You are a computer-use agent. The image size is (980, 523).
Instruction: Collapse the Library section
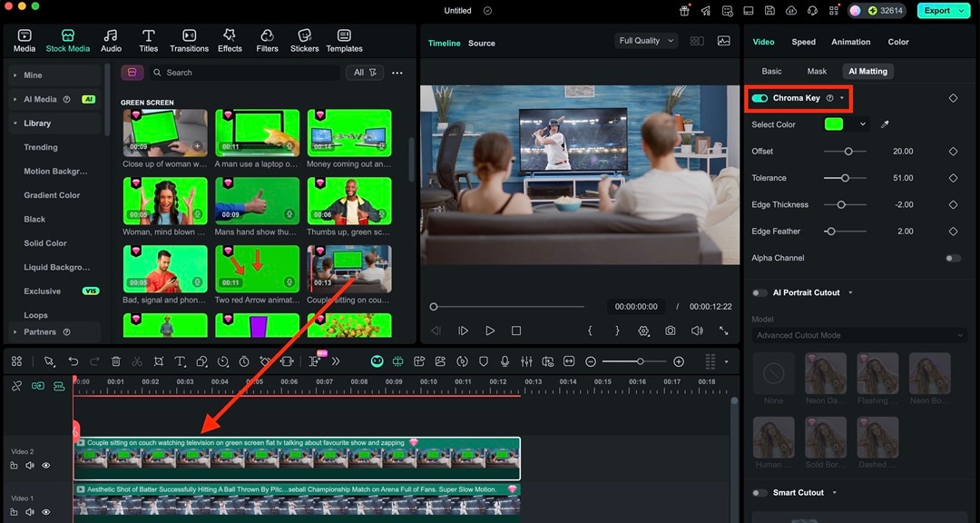click(x=54, y=123)
